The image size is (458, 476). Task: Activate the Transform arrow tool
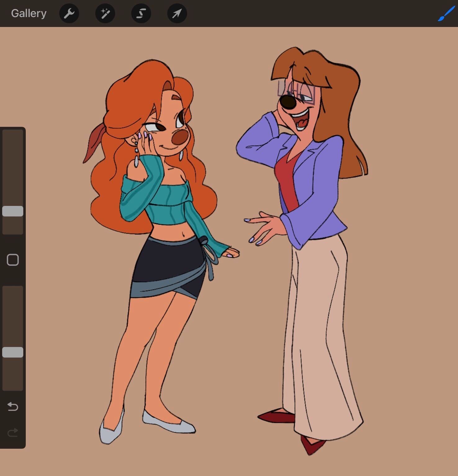[177, 13]
